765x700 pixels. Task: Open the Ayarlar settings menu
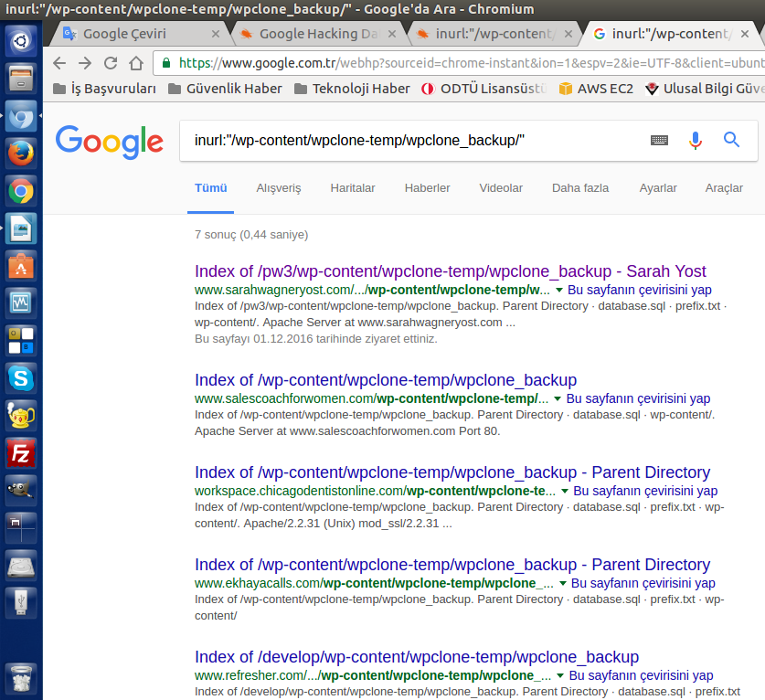tap(658, 188)
